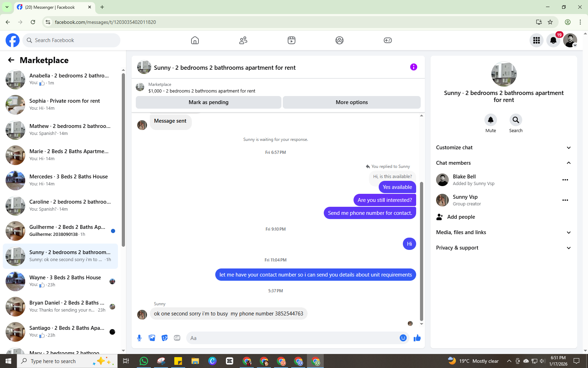Open conversation information purple icon
The image size is (588, 368).
(x=414, y=67)
